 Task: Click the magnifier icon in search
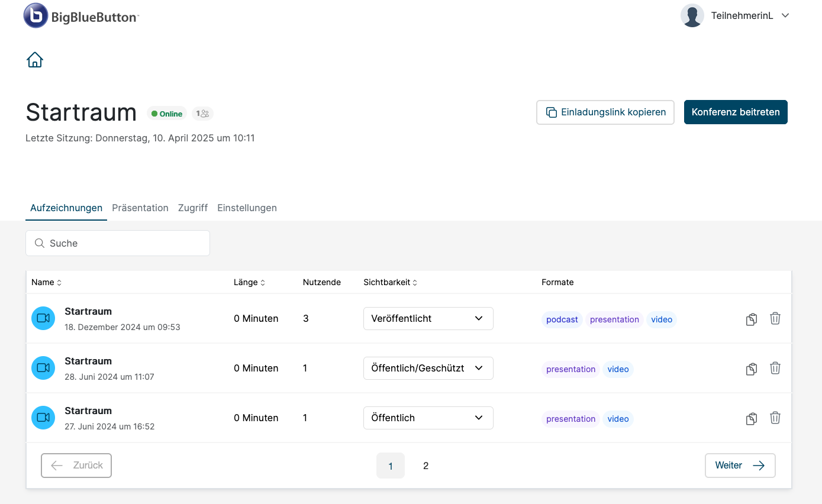click(x=40, y=243)
